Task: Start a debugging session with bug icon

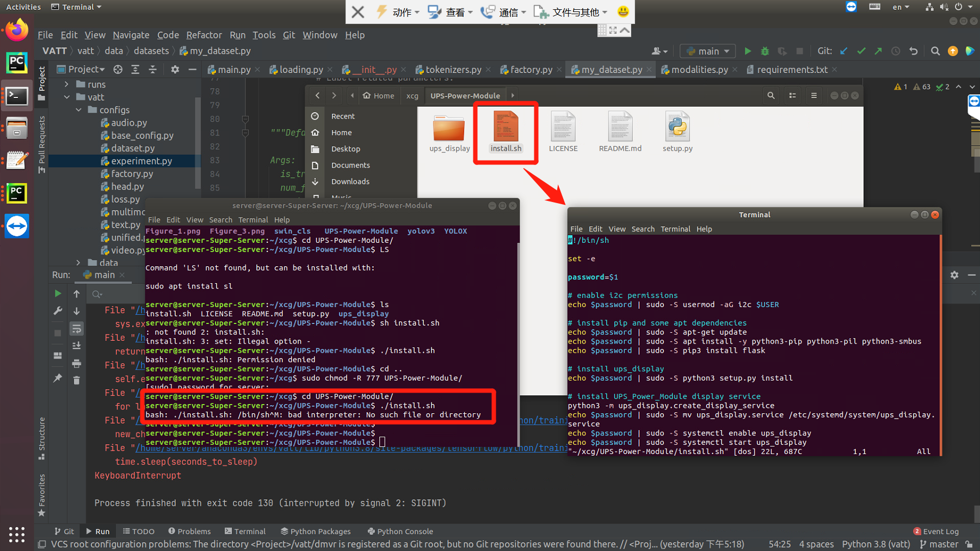Action: coord(765,51)
